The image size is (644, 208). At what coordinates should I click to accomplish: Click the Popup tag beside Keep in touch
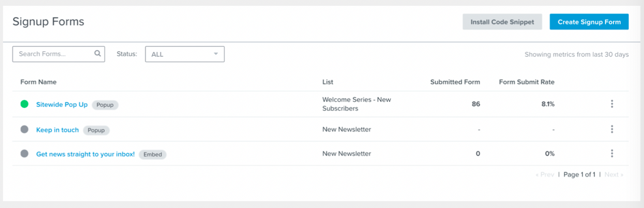(96, 130)
